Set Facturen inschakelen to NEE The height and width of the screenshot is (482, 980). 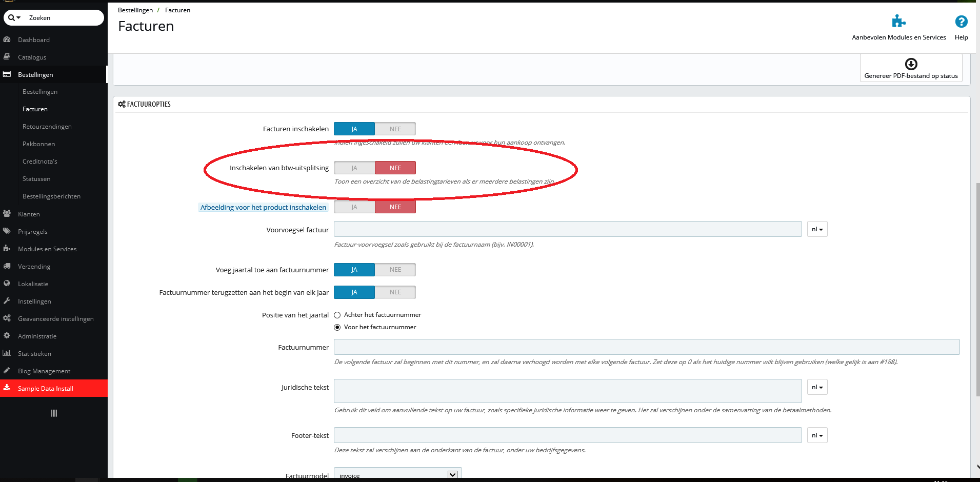395,129
